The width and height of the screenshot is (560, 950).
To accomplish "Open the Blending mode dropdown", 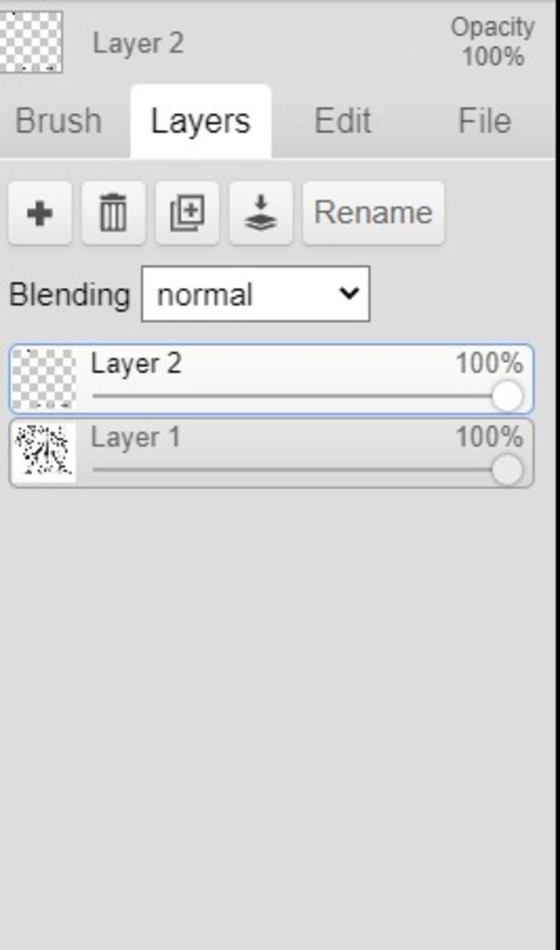I will coord(255,294).
